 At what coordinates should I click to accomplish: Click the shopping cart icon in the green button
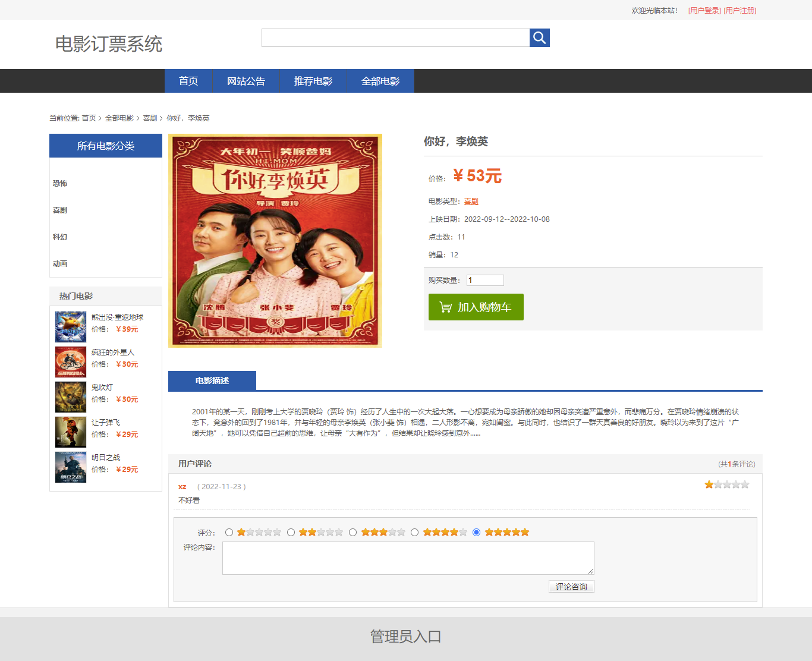point(445,307)
